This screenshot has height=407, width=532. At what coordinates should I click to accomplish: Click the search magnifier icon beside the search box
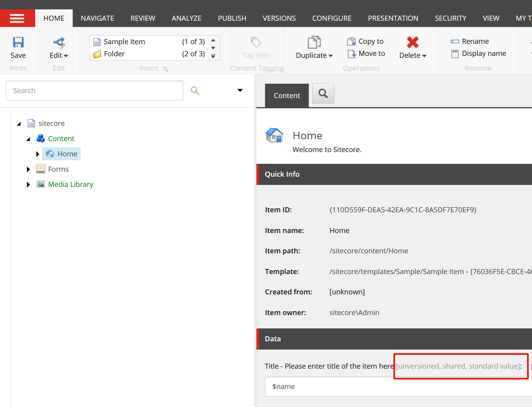click(195, 90)
